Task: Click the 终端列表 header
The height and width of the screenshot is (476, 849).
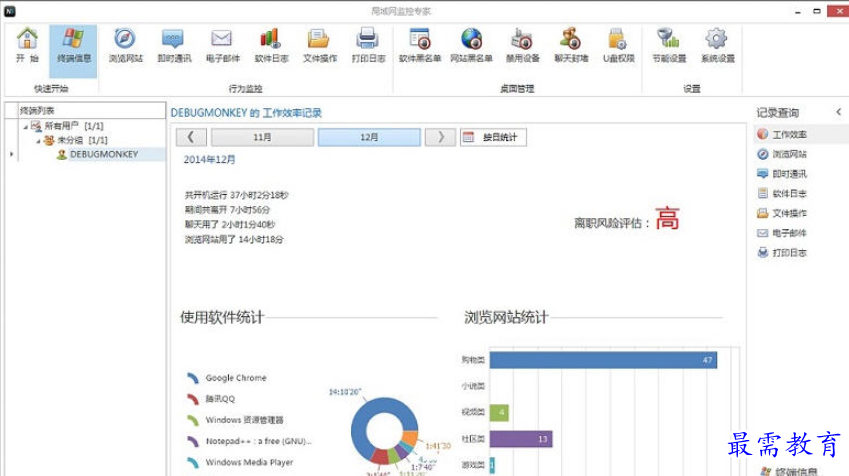Action: (x=91, y=110)
